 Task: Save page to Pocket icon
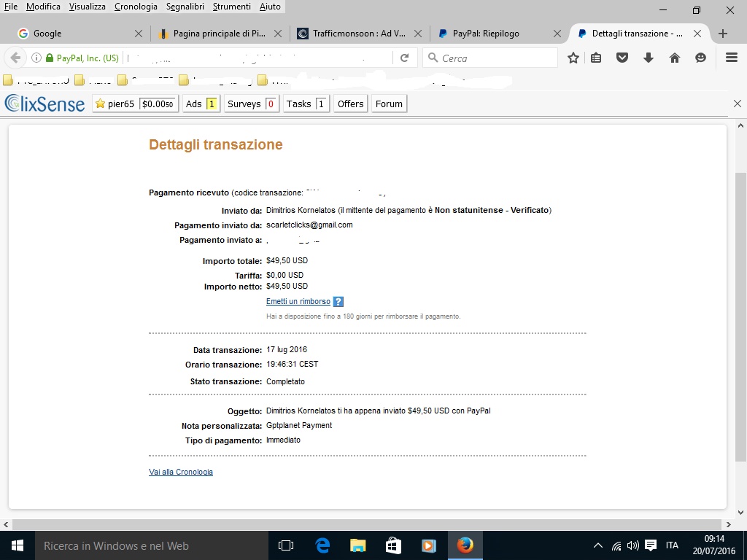[622, 58]
